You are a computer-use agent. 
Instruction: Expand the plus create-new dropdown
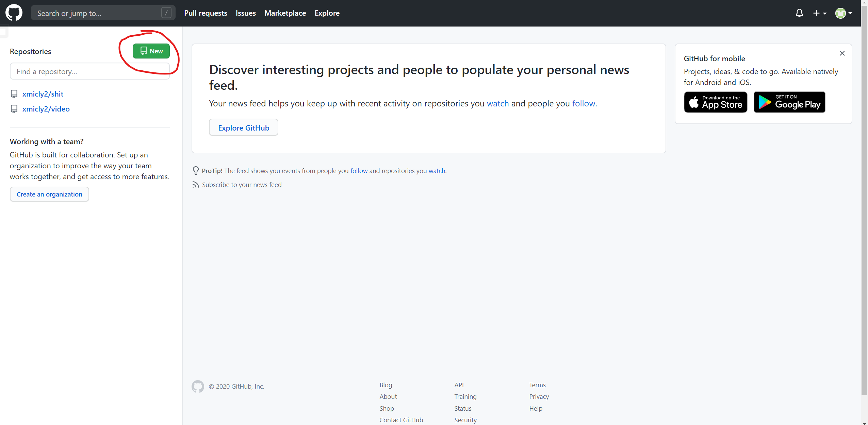pyautogui.click(x=820, y=13)
